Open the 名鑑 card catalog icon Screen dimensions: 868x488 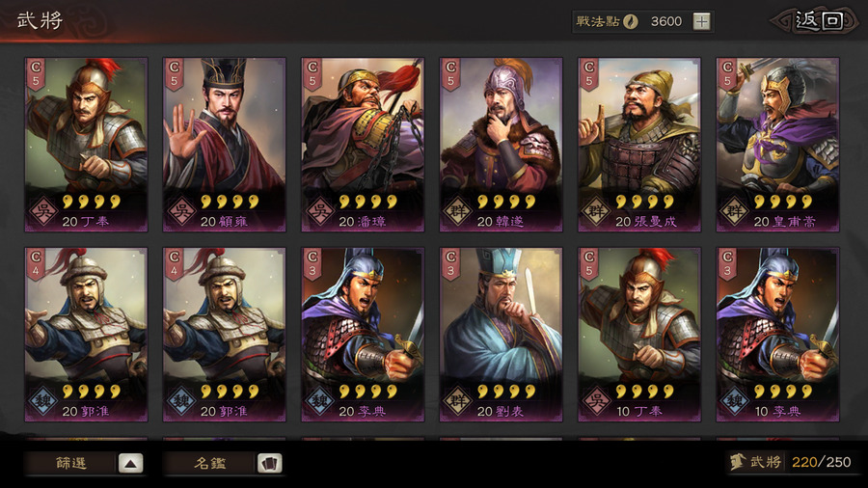click(x=270, y=463)
